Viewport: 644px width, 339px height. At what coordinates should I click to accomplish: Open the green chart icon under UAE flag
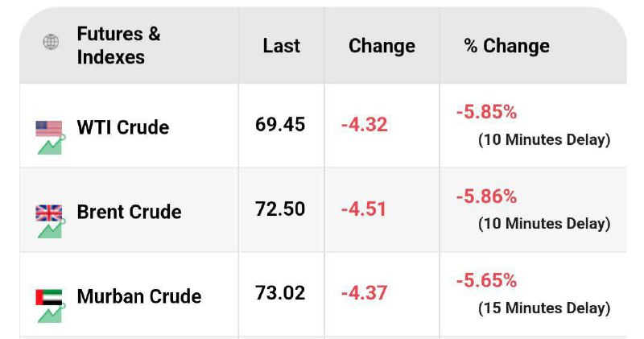click(x=51, y=313)
